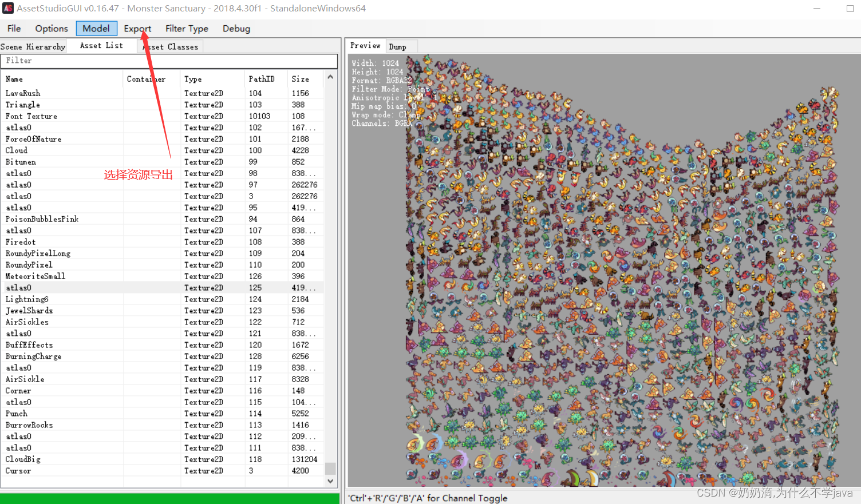This screenshot has width=861, height=504.
Task: Select the atlas0 row with PathID 107
Action: click(x=163, y=231)
